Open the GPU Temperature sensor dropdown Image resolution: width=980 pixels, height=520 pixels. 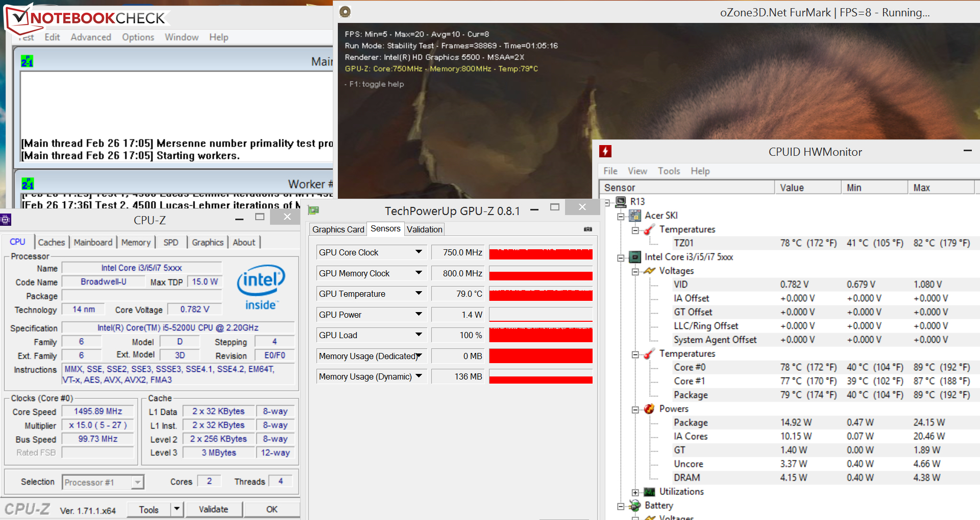point(419,293)
